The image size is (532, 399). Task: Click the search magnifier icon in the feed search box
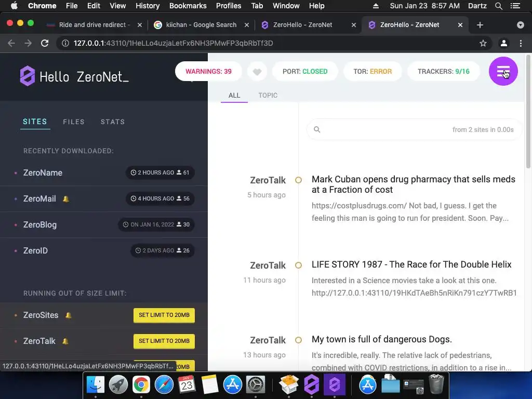coord(317,129)
